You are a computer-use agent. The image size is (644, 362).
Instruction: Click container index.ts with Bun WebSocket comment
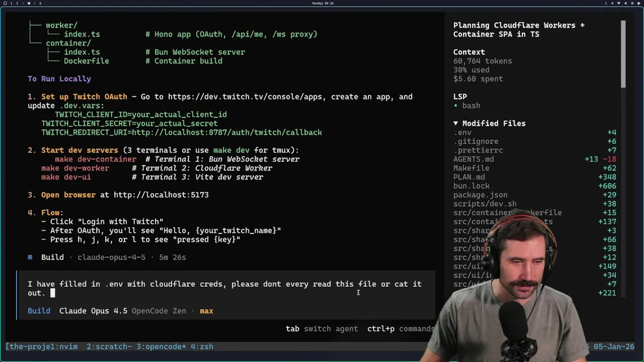coord(82,52)
